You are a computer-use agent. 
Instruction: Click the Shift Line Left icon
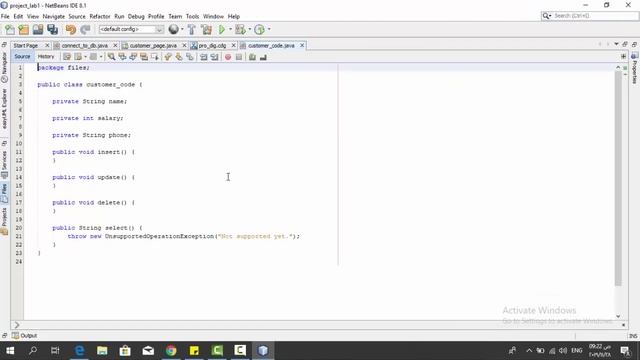coord(203,57)
